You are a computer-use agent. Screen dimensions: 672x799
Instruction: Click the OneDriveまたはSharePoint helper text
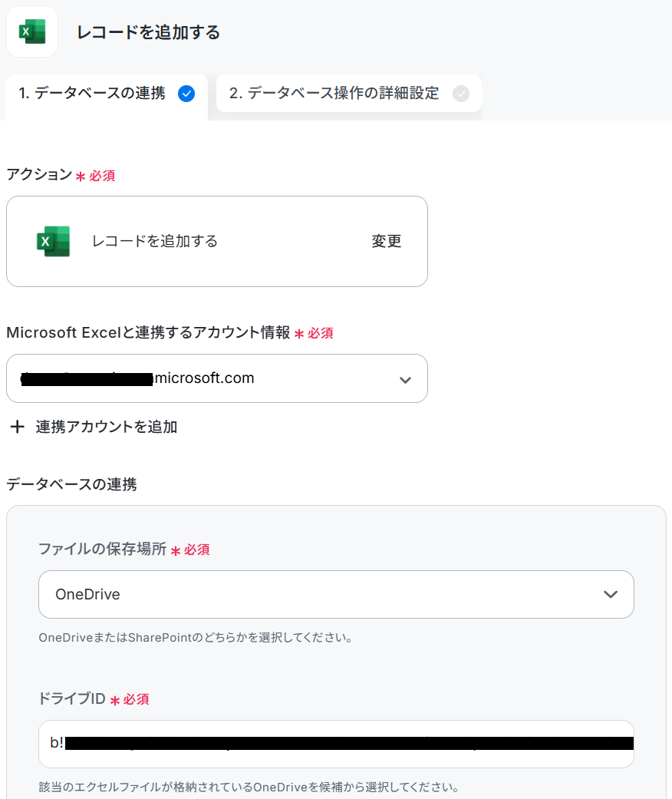(196, 638)
